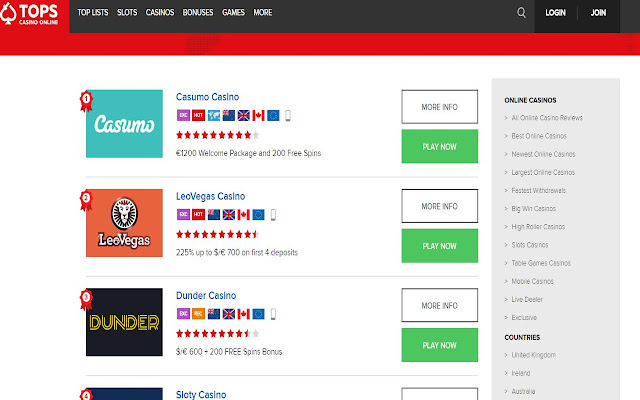Viewport: 640px width, 400px height.
Task: Click the Canada flag under Dunder Casino
Action: tap(243, 314)
